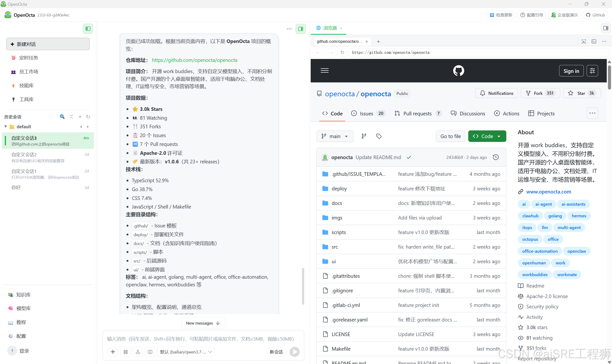Click the 新会话 button

pos(276,352)
